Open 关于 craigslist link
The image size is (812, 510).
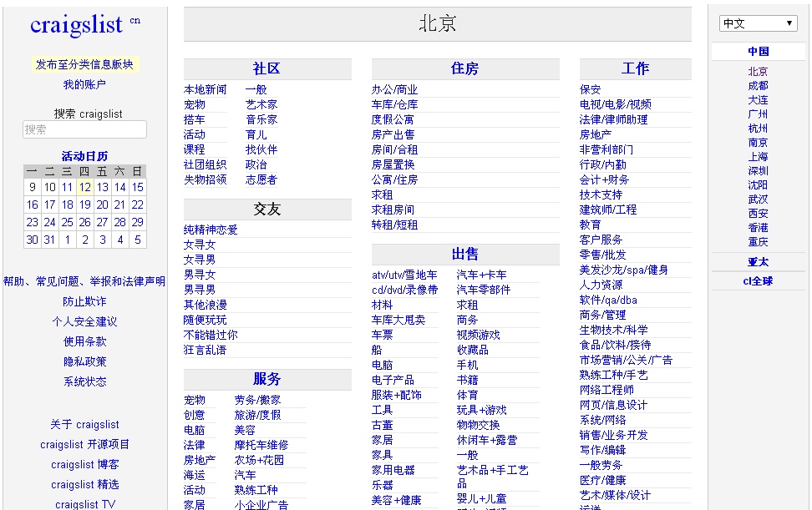[84, 425]
